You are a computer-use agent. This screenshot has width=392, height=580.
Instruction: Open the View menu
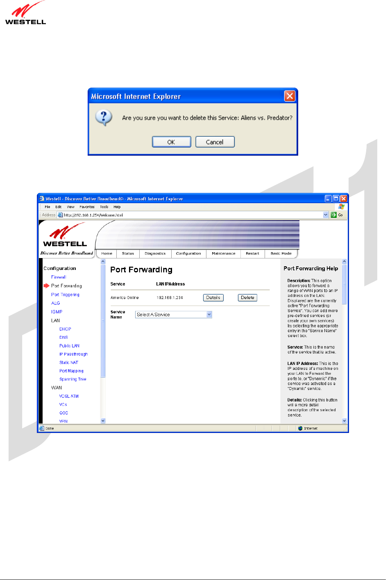70,207
